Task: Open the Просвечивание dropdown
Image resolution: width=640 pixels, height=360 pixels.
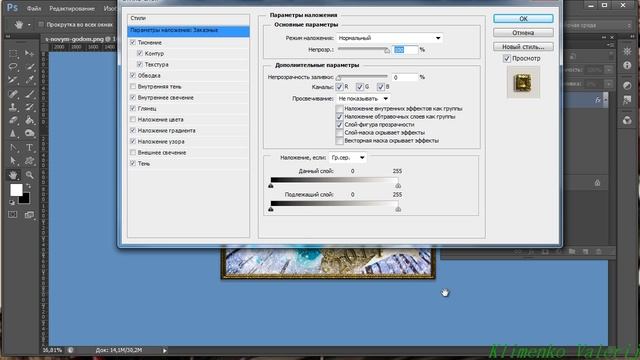Action: point(363,99)
